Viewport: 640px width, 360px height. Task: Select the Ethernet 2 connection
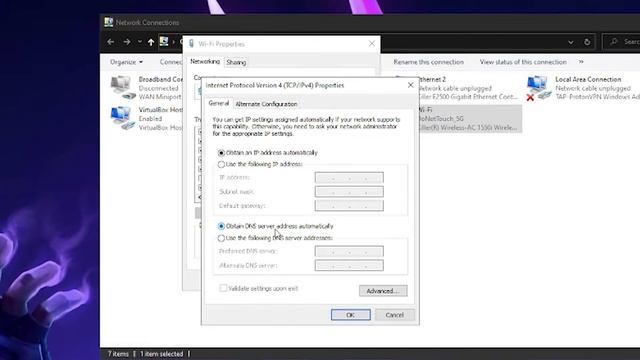468,88
